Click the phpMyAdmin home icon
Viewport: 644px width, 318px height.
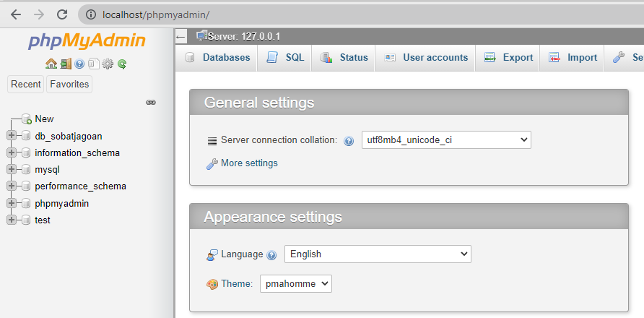coord(51,64)
